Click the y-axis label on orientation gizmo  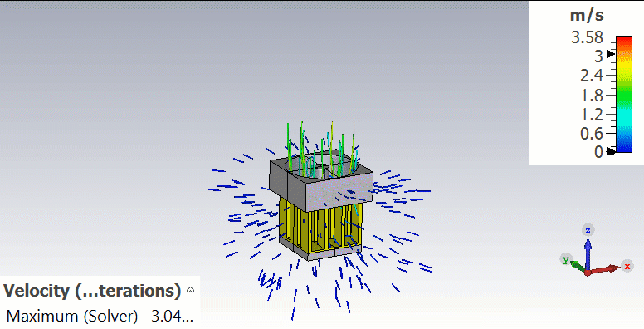(x=566, y=259)
